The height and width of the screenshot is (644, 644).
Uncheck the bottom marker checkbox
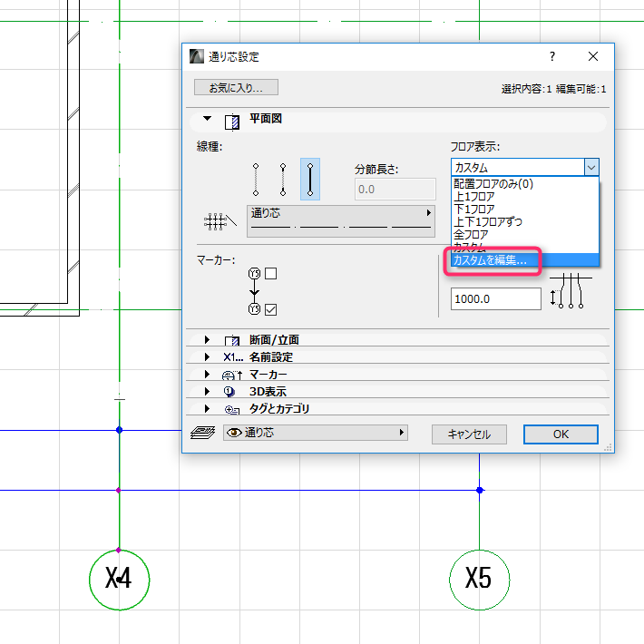pyautogui.click(x=270, y=310)
